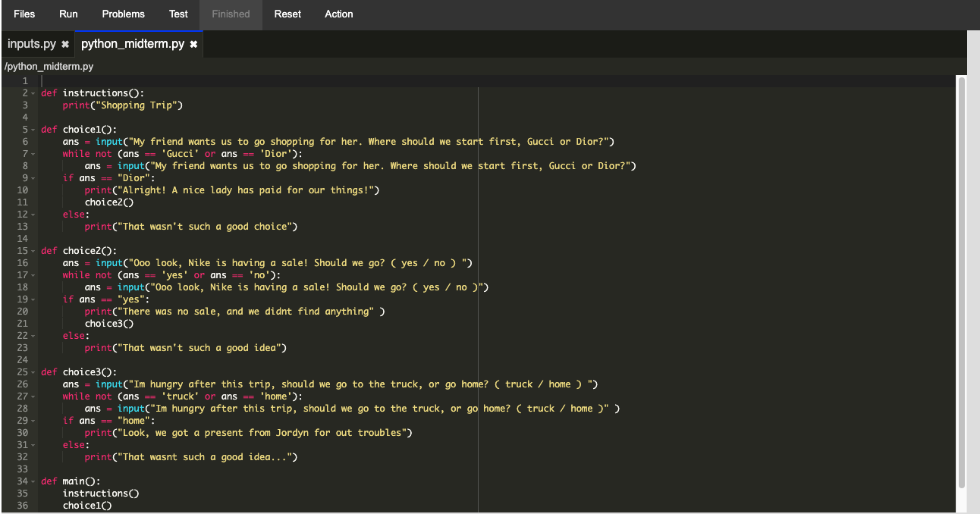
Task: Click the "That wasnt such a good idea..." line
Action: coord(191,457)
